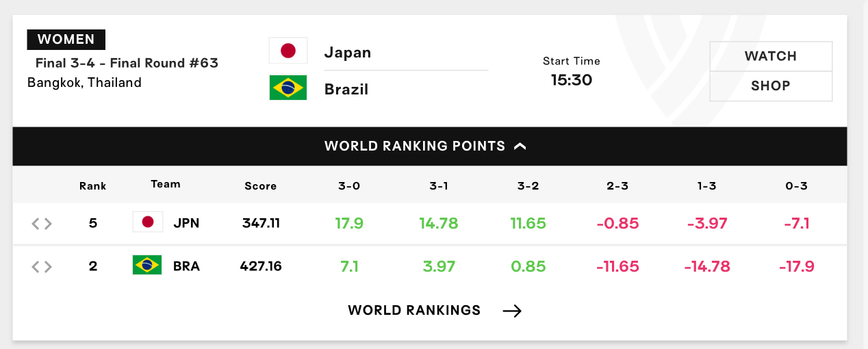Click the Brazil flag icon in match header

coord(288,88)
